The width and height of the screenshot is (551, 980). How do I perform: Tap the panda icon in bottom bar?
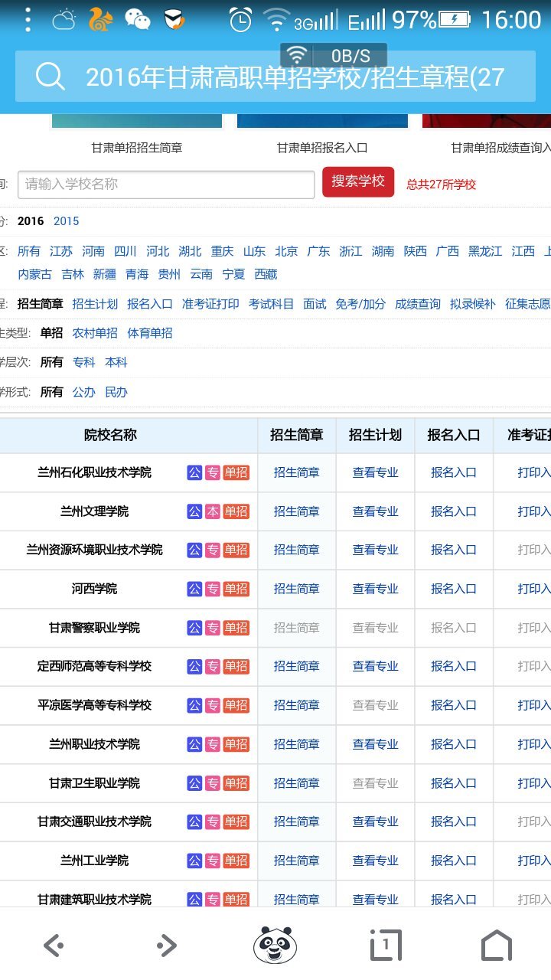pyautogui.click(x=275, y=945)
